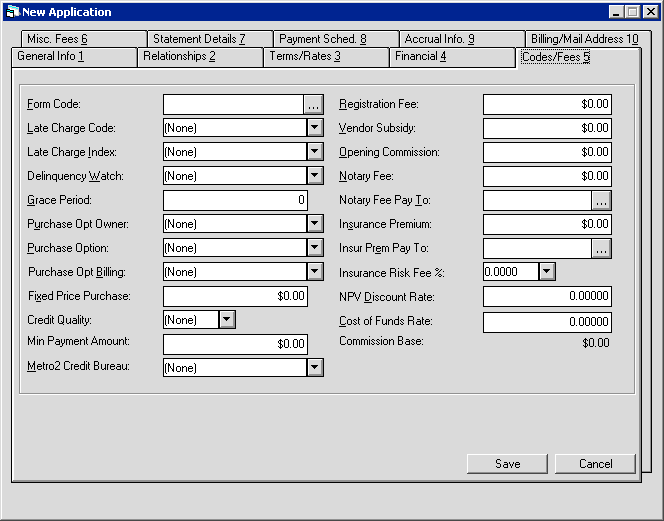Focus the Grace Period field

coord(235,200)
